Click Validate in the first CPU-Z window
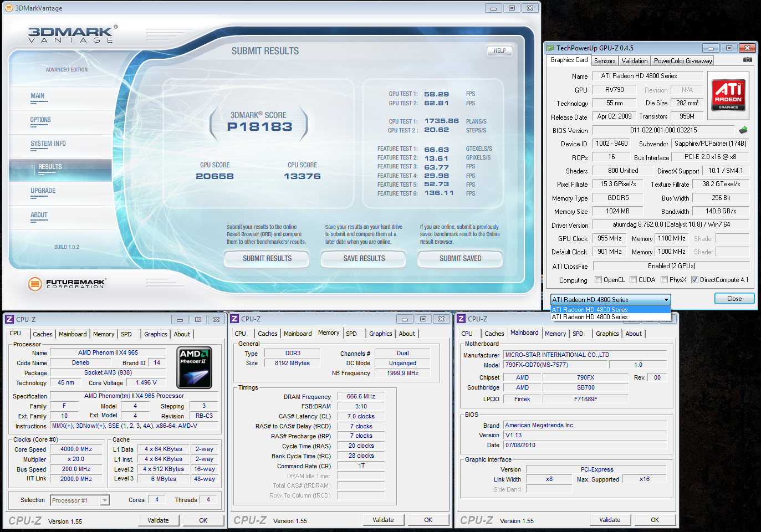The width and height of the screenshot is (761, 532). [158, 520]
